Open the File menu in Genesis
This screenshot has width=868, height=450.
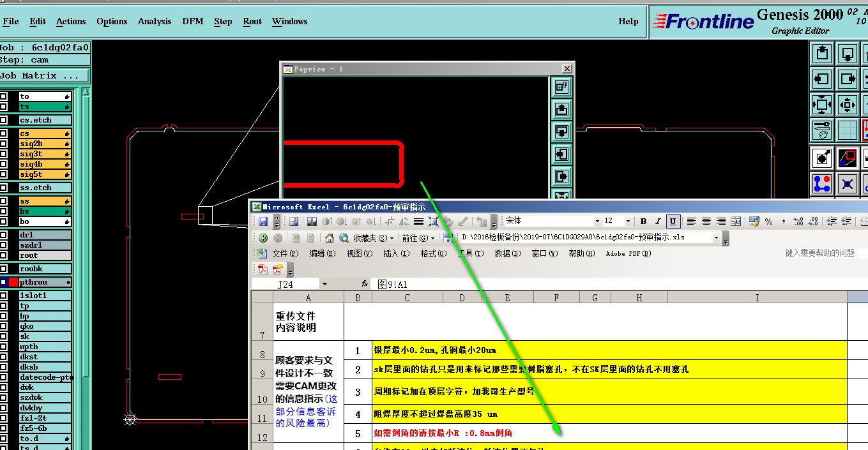tap(11, 21)
